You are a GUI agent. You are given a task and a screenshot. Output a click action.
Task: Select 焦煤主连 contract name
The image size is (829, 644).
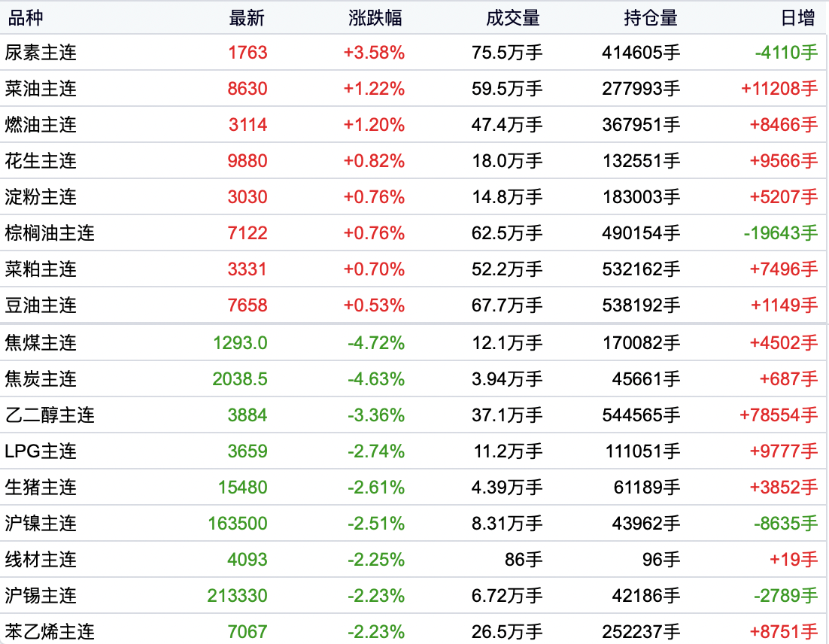click(x=41, y=343)
